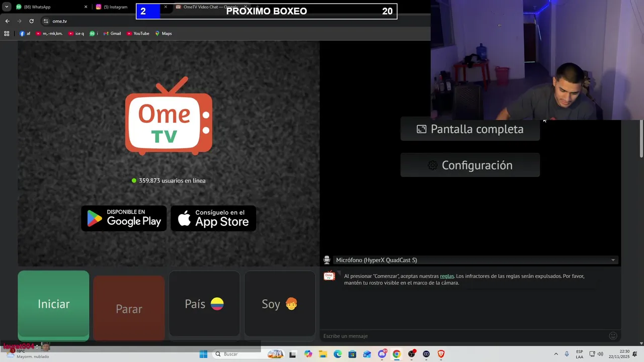This screenshot has width=644, height=362.
Task: Click the site information icon in address bar
Action: point(46,21)
